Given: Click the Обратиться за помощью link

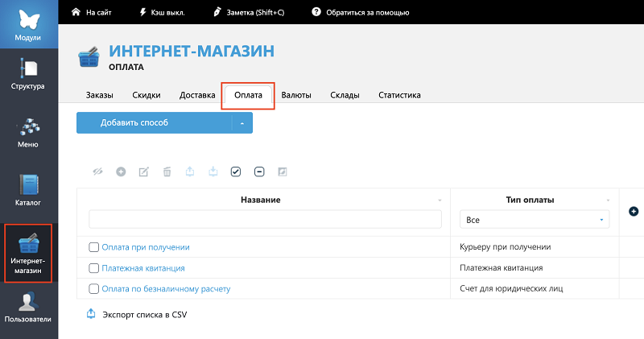Looking at the screenshot, I should [368, 12].
